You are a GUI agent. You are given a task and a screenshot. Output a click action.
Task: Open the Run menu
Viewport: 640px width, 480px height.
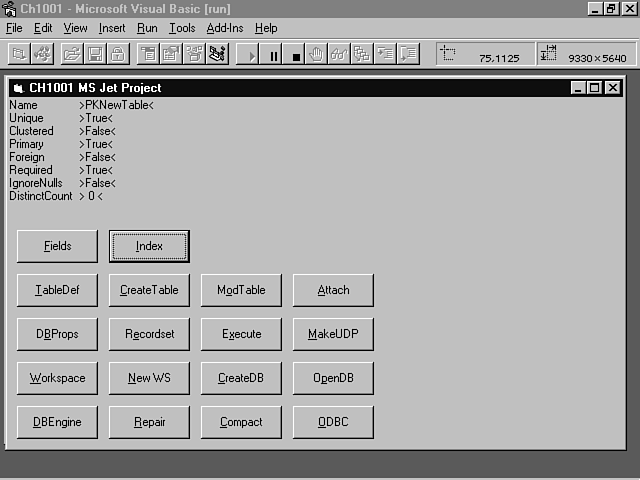(x=147, y=28)
